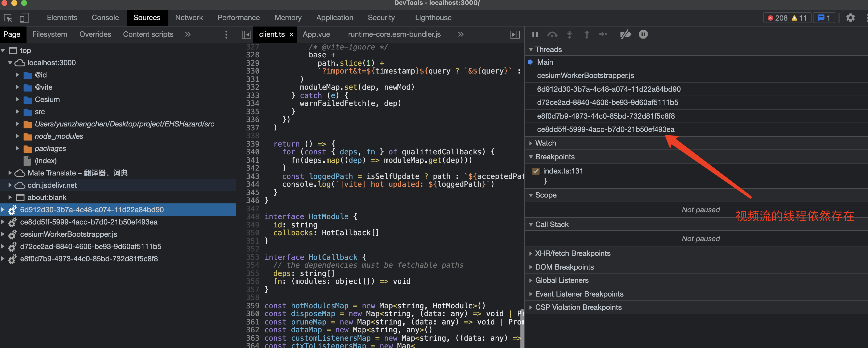The width and height of the screenshot is (868, 348).
Task: Open the navigator three-dot more options menu
Action: tap(226, 34)
